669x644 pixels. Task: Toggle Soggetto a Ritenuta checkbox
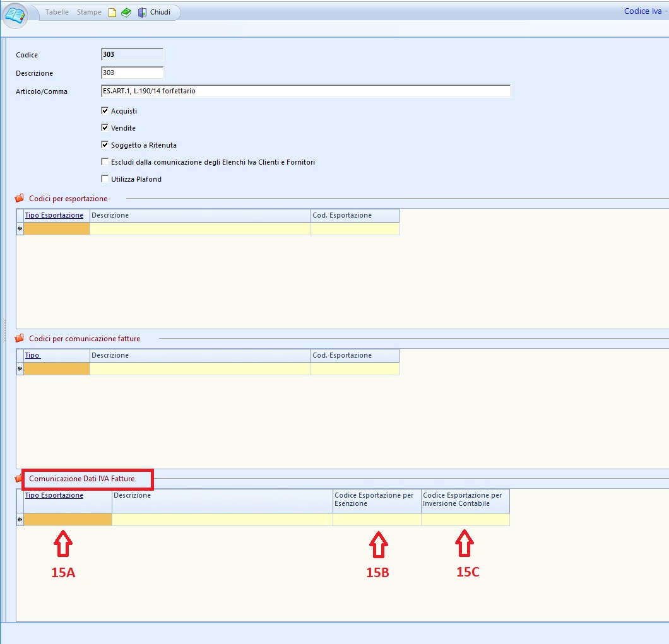pyautogui.click(x=105, y=145)
